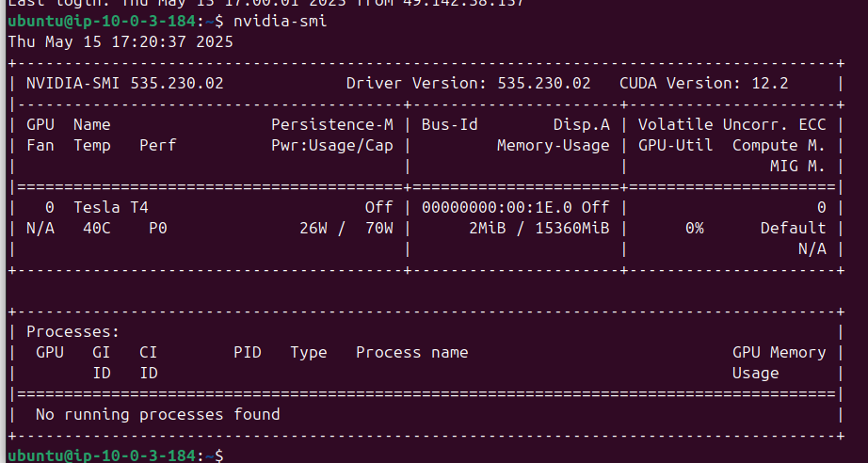Click the timestamp line Thu May 15 17:20:37
Screen dimensions: 868x463
point(121,41)
